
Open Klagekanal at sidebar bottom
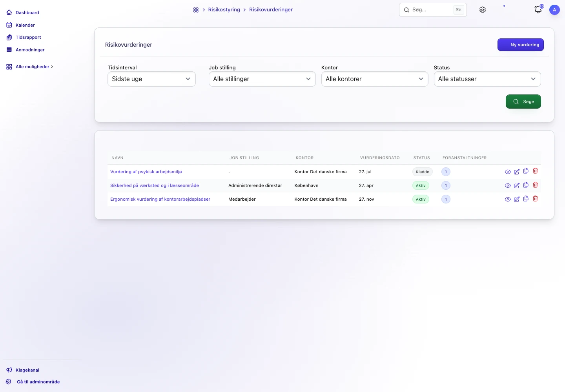tap(23, 370)
